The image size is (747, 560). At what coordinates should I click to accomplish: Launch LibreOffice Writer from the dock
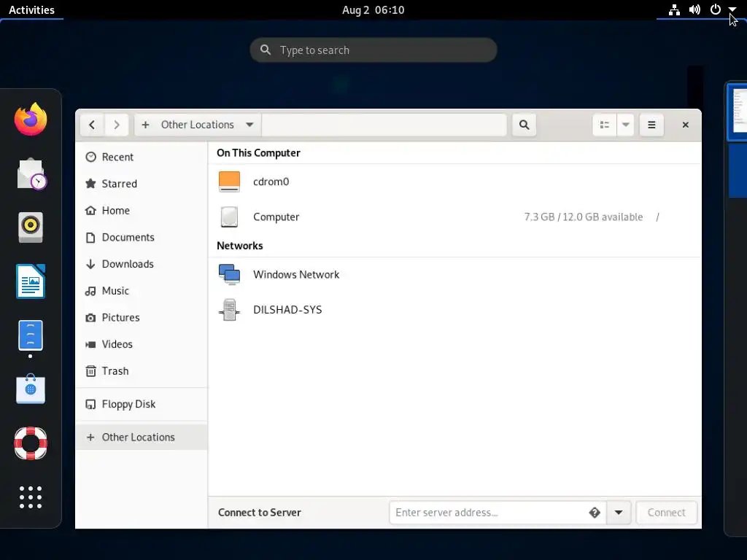point(31,281)
